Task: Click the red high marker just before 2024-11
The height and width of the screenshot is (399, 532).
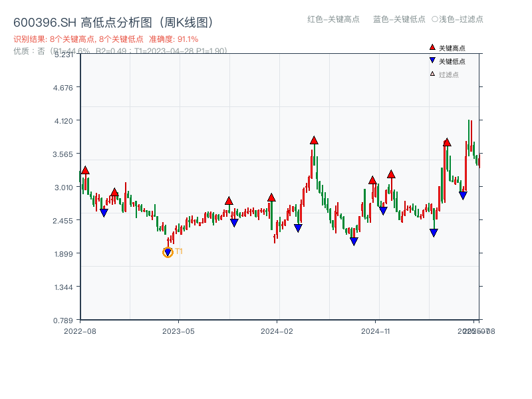Action: [x=372, y=180]
